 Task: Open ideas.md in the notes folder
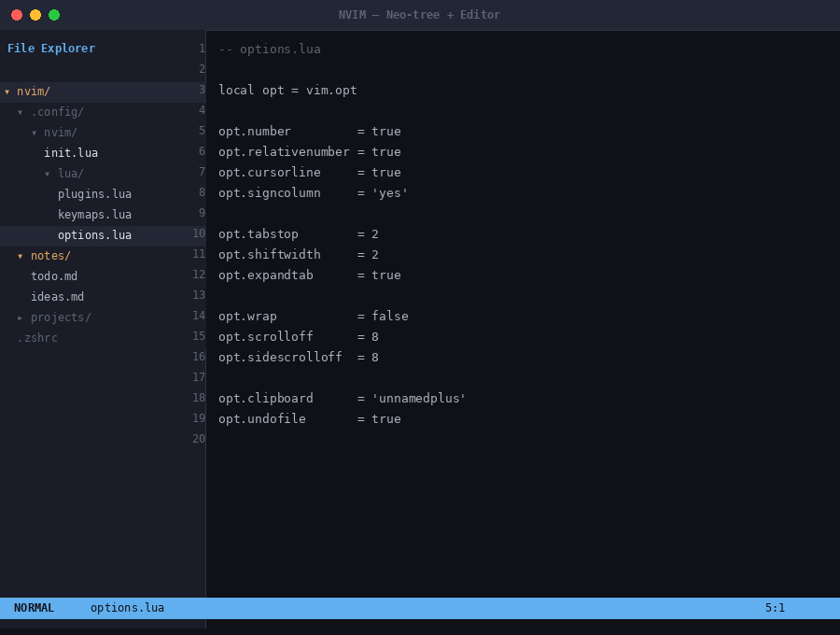[57, 296]
